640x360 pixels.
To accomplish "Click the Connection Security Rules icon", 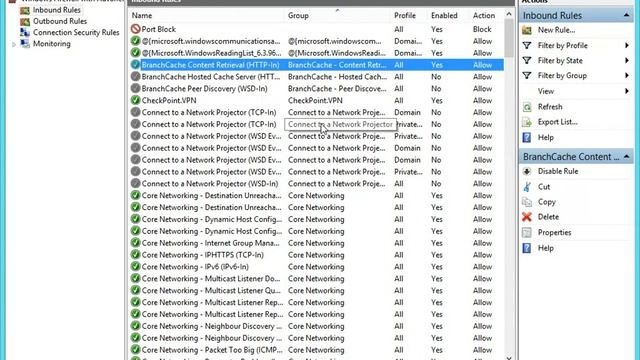I will coord(25,32).
